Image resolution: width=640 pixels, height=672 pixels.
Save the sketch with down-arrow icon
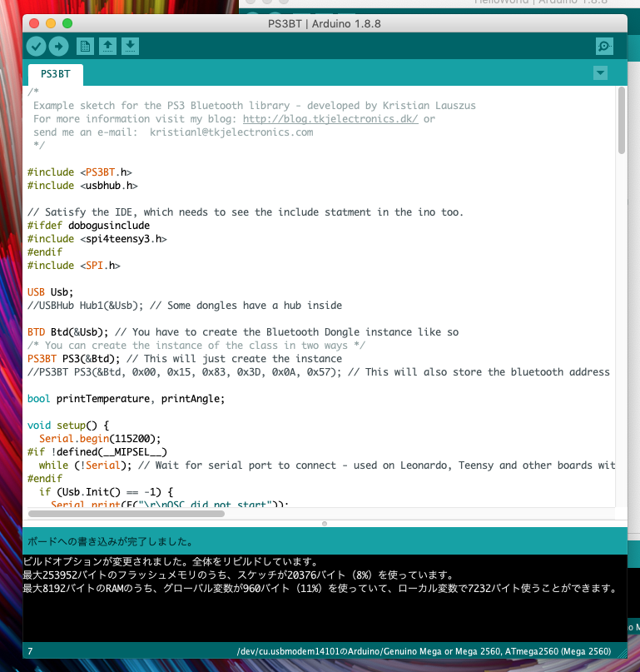(130, 47)
